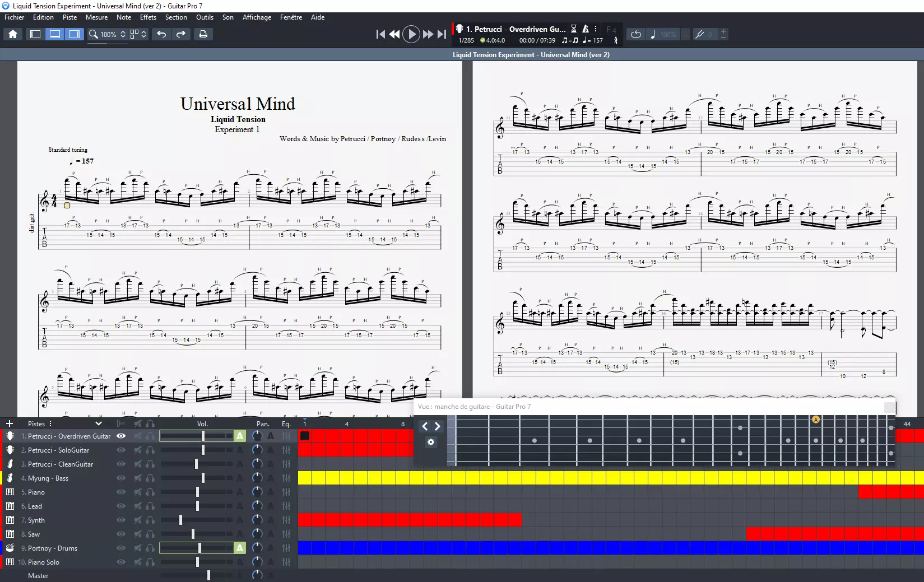Add a new track with plus icon
Screen dimensions: 924x582
tap(10, 423)
